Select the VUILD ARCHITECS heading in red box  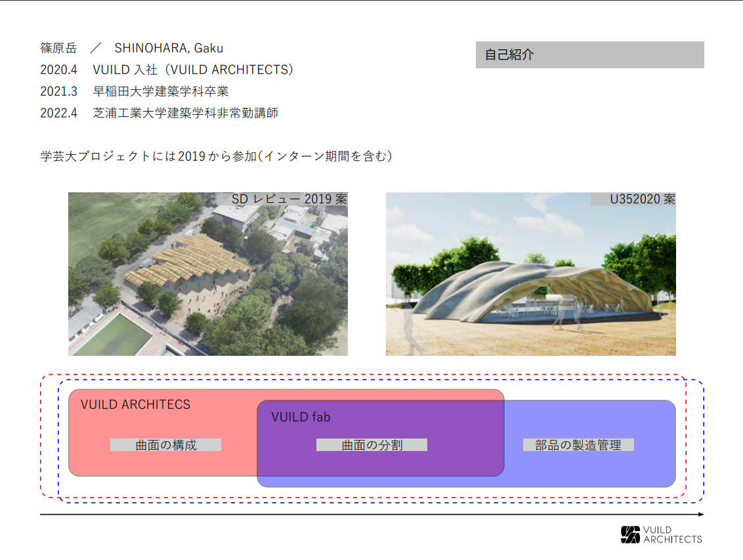135,404
